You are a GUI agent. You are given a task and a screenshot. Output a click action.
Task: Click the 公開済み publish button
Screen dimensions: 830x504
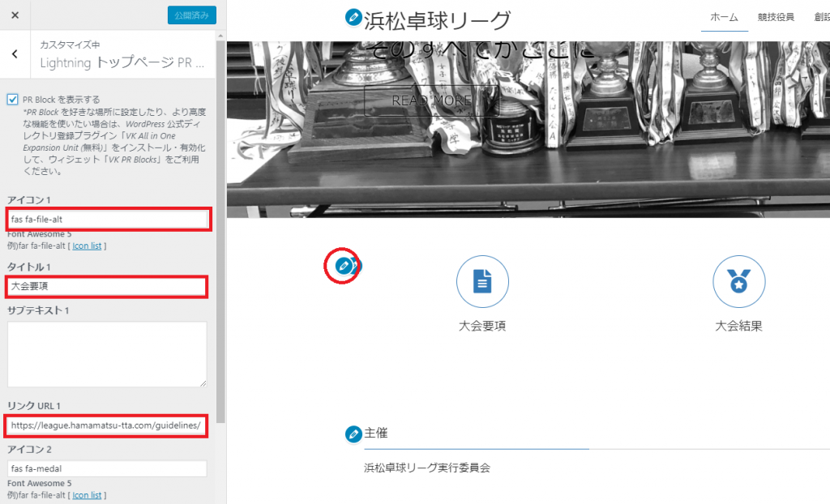click(x=191, y=15)
